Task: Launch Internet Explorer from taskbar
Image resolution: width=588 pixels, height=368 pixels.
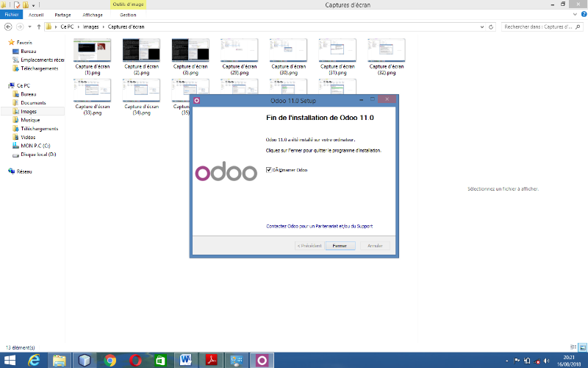Action: (34, 361)
